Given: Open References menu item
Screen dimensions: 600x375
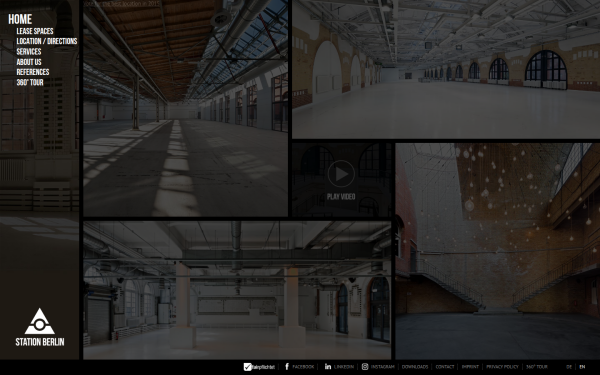Looking at the screenshot, I should [33, 72].
